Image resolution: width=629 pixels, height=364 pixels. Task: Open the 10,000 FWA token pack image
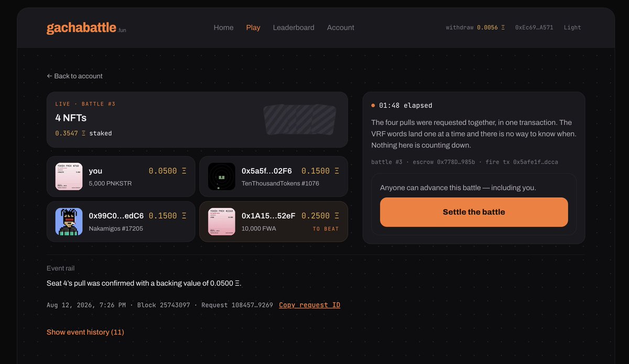point(221,222)
